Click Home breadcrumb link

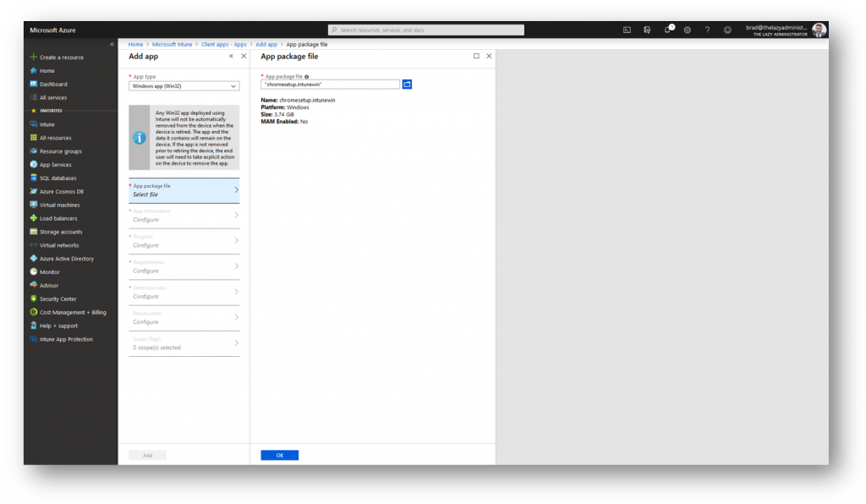[135, 44]
